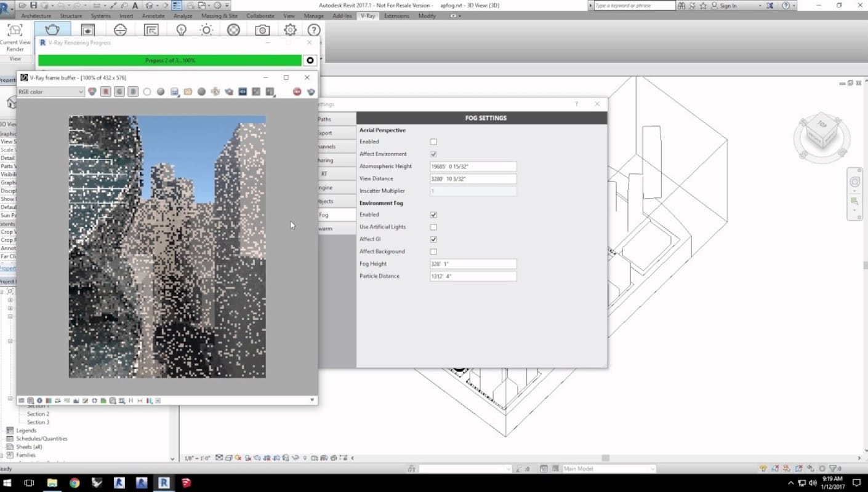Click the camera icon in V-Ray ribbon
This screenshot has height=492, width=868.
(x=262, y=30)
